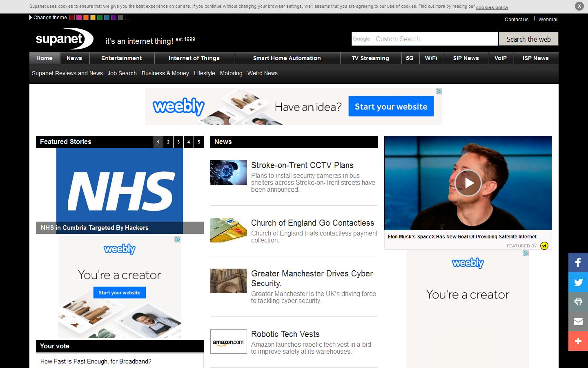This screenshot has width=588, height=368.
Task: Click the Contact us link
Action: click(x=517, y=19)
